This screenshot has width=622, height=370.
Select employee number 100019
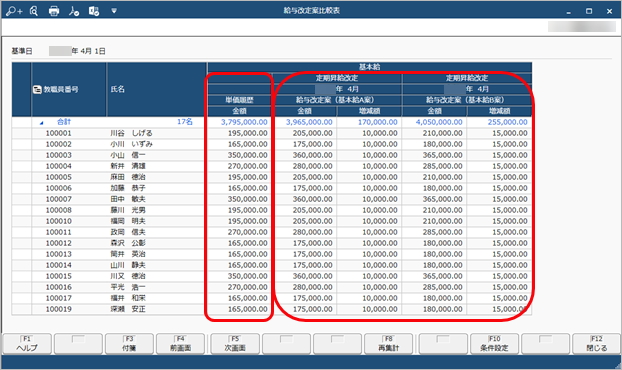coord(59,309)
